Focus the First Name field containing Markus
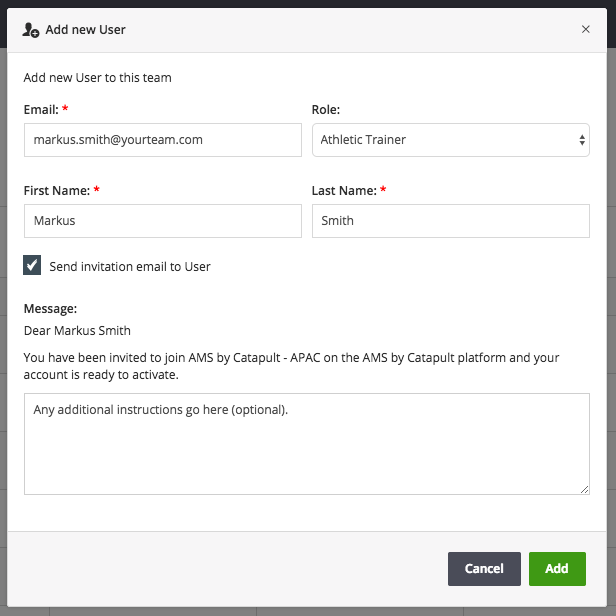 [163, 221]
